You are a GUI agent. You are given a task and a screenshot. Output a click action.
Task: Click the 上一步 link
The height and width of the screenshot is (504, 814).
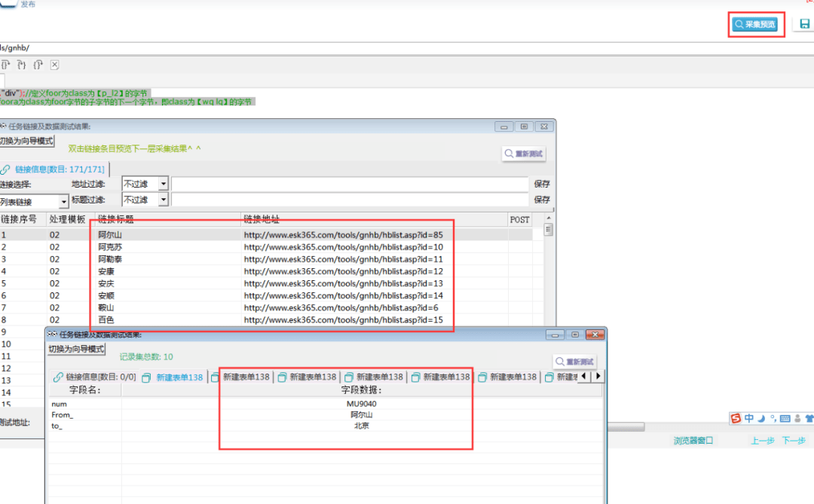coord(762,441)
